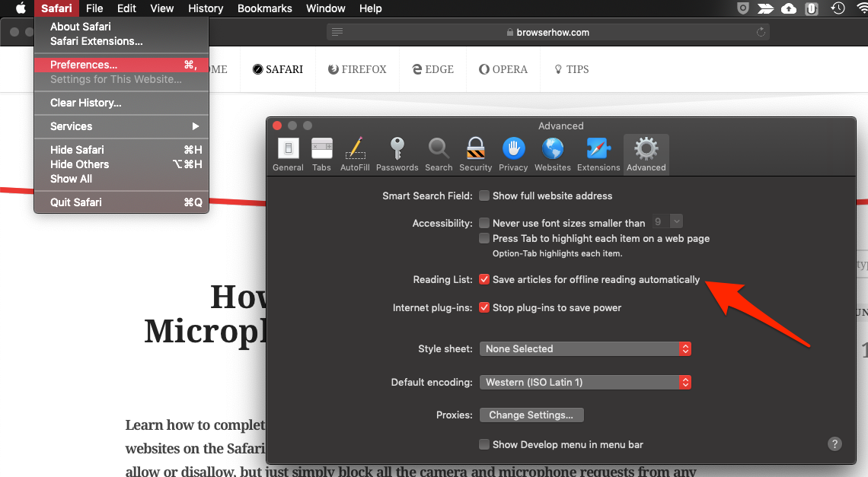Choose Preferences in the Safari menu
The image size is (868, 477).
click(84, 65)
